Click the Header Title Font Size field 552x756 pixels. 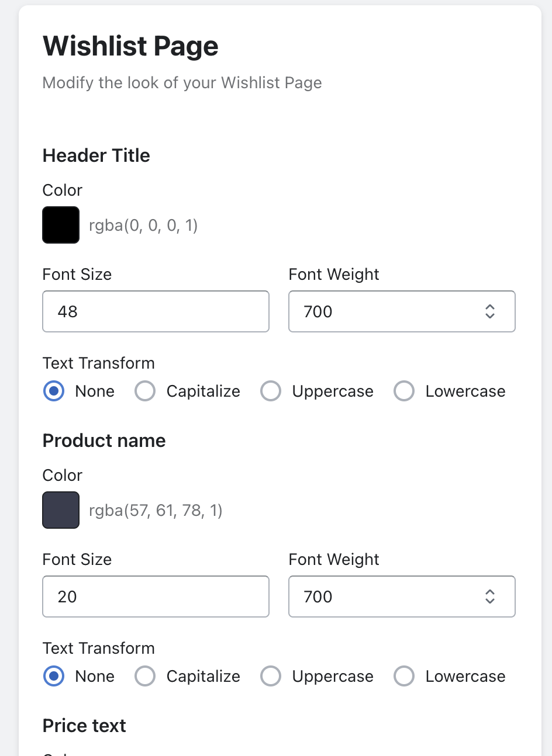click(x=156, y=311)
